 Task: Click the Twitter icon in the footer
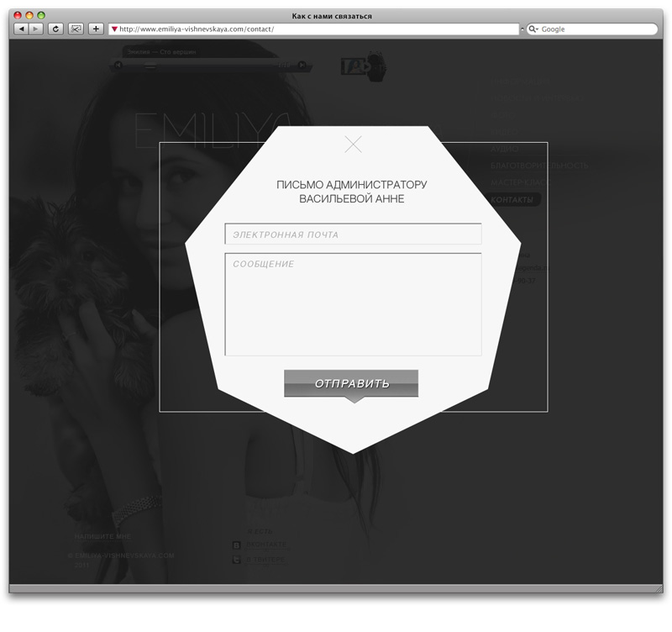pos(236,560)
